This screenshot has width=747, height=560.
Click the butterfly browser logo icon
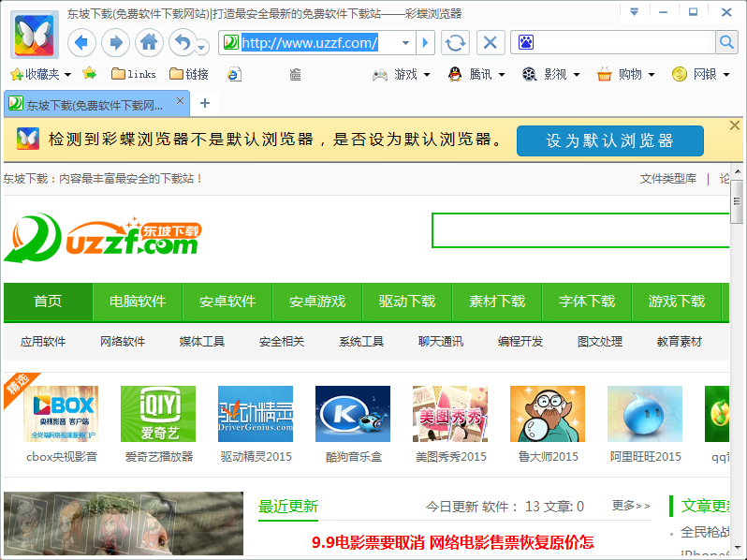point(34,35)
